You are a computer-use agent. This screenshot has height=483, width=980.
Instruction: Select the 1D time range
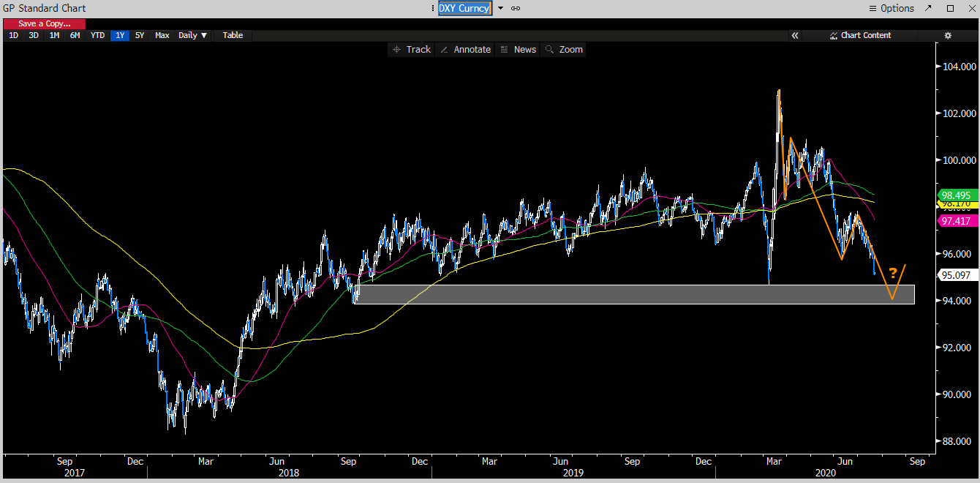(13, 35)
